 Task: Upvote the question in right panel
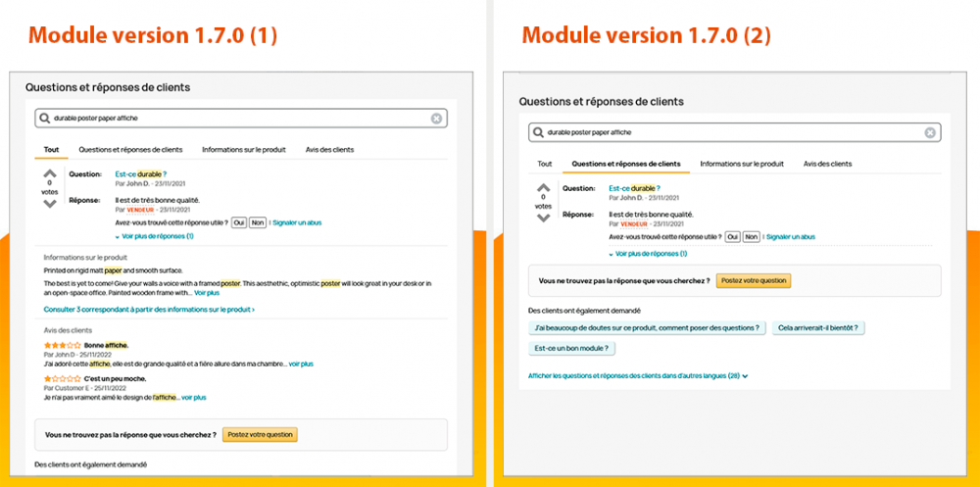click(544, 187)
